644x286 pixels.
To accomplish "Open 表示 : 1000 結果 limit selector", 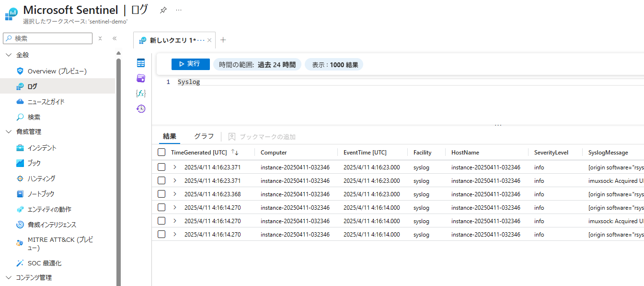I will click(335, 64).
